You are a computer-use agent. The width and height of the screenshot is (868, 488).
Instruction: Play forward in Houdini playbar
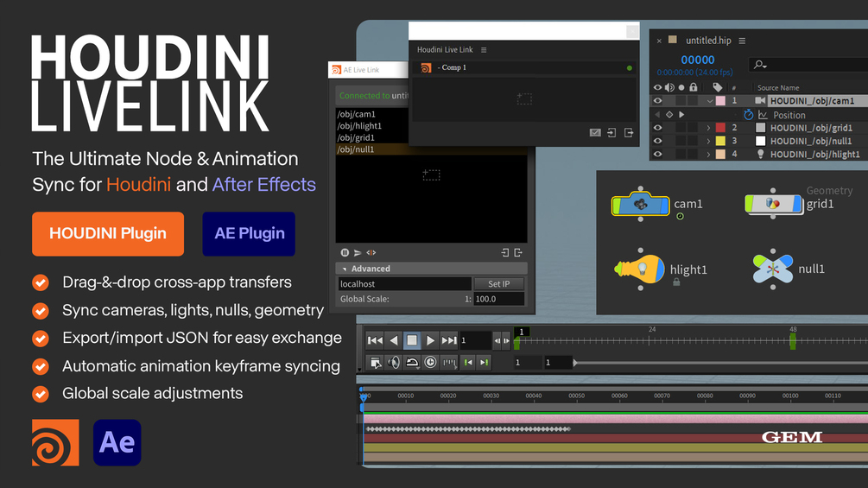click(430, 340)
